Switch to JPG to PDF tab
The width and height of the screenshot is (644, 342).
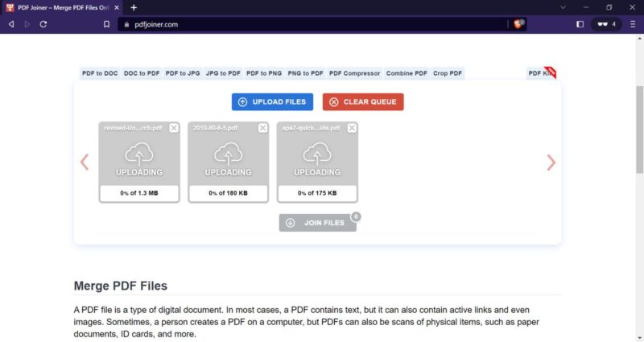coord(223,73)
